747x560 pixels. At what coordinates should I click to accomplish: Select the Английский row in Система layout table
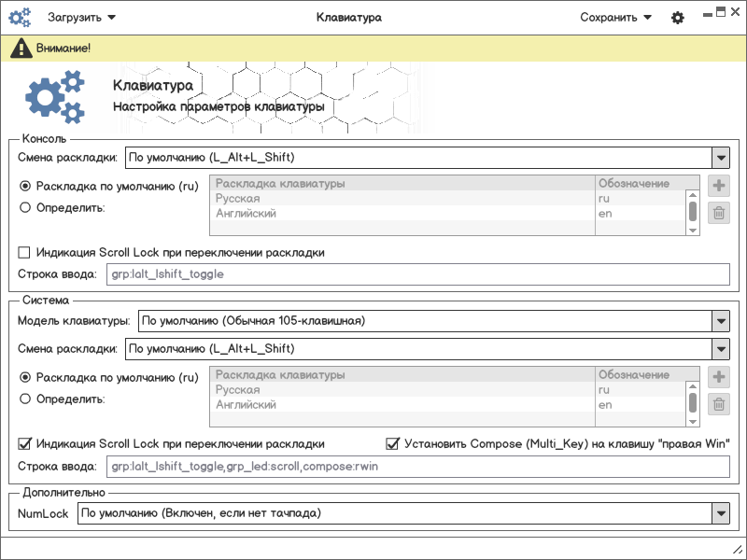pos(402,405)
